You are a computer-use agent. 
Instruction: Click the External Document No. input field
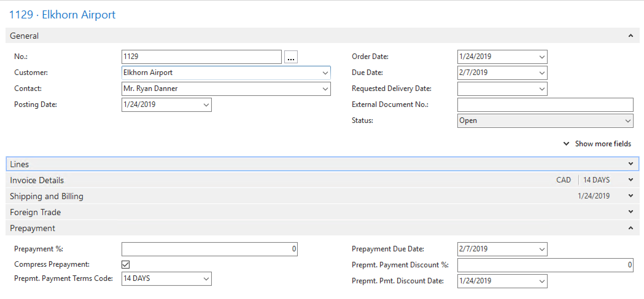tap(545, 105)
